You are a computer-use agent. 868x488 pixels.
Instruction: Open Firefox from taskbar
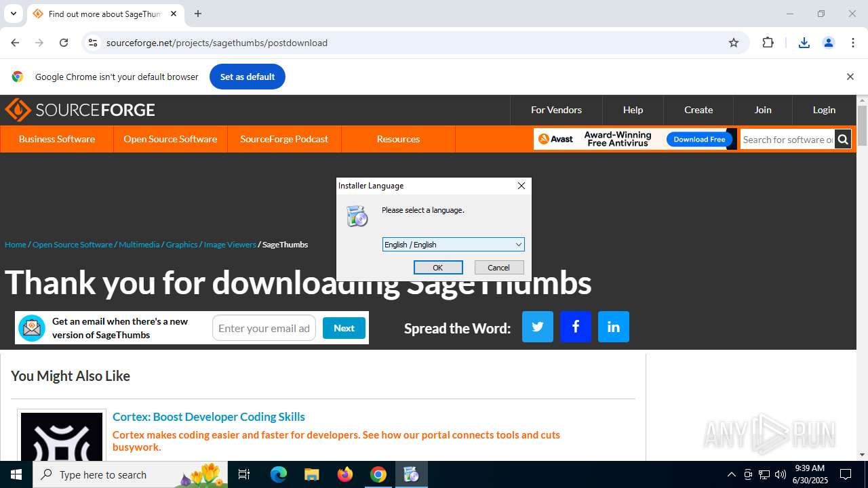tap(345, 474)
